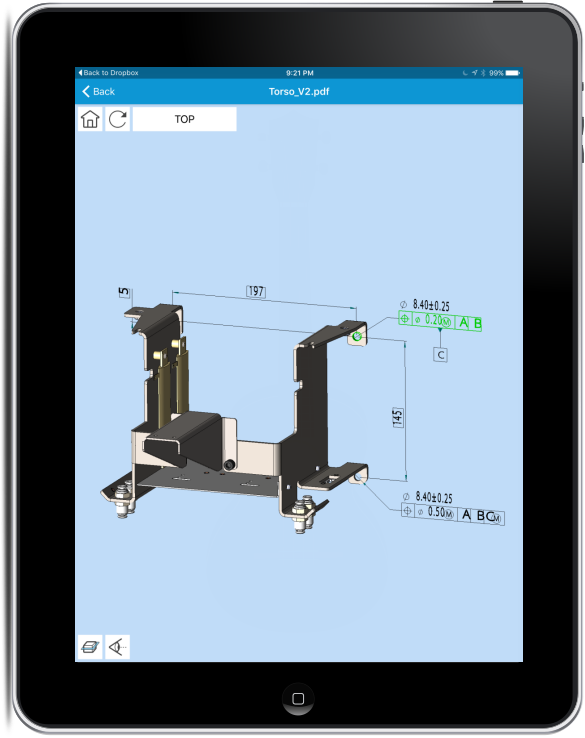Tap the highlighted green hole on bracket
The width and height of the screenshot is (585, 738).
[x=357, y=336]
